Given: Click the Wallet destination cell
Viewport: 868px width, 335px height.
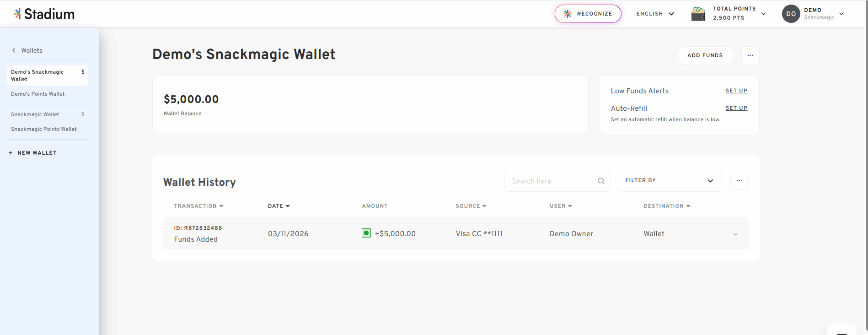Looking at the screenshot, I should coord(654,234).
